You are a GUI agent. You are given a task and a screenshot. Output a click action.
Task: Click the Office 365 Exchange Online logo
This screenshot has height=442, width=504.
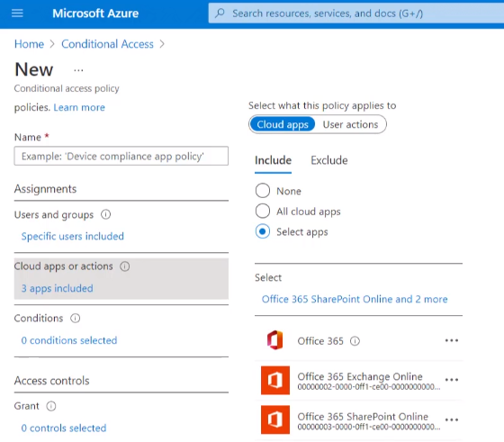click(275, 380)
